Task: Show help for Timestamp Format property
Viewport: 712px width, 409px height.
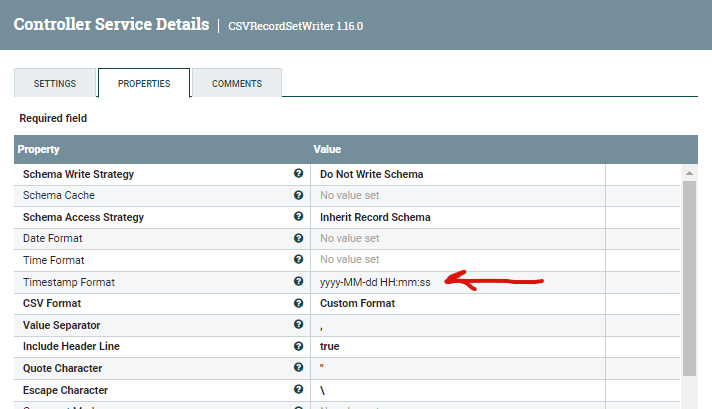Action: [298, 281]
